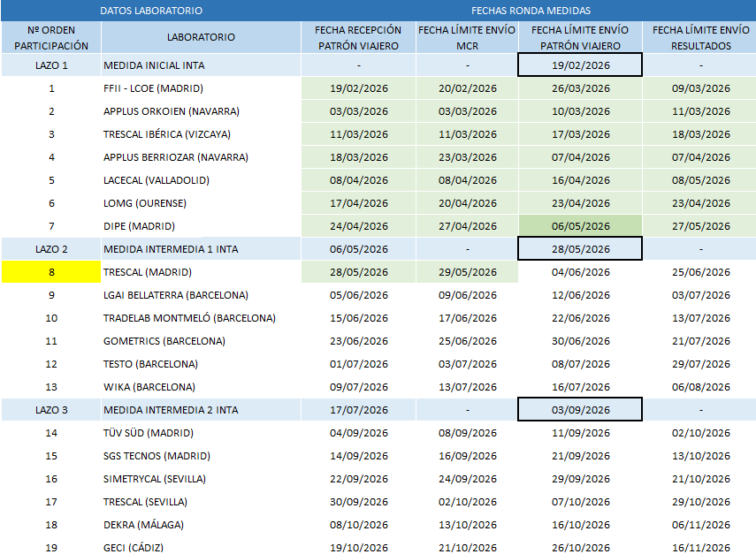
Task: Select the GECI (CÁDIZ) cell
Action: 201,547
